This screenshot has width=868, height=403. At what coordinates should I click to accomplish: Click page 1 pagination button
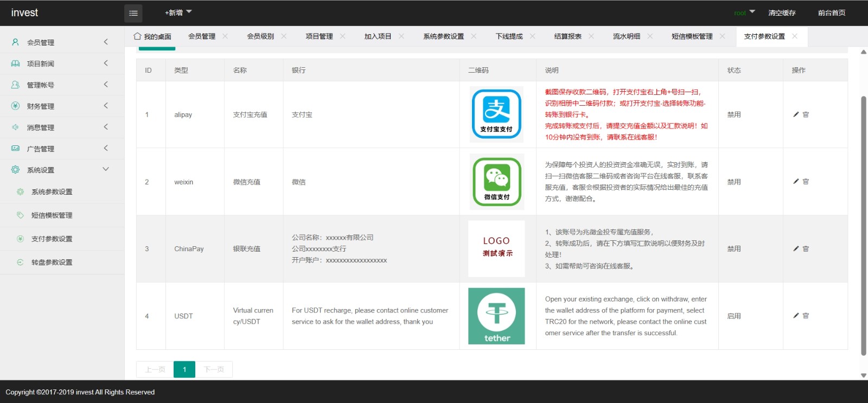pyautogui.click(x=184, y=369)
